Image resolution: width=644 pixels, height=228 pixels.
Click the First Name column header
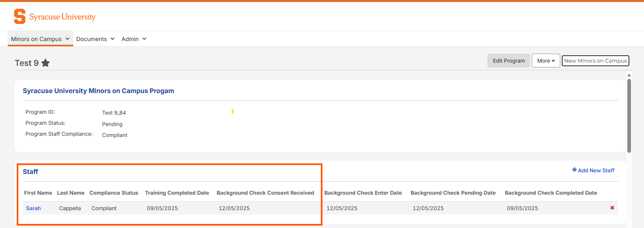[x=38, y=193]
